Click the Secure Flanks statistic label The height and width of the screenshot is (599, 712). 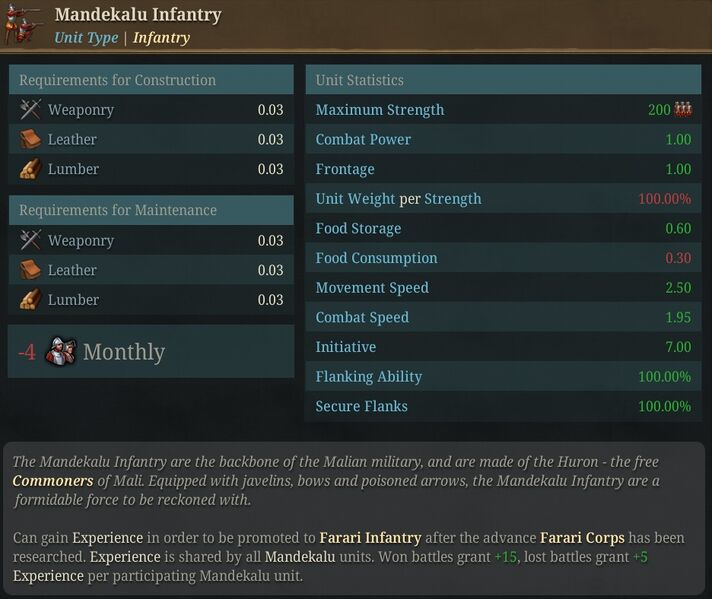click(x=361, y=406)
